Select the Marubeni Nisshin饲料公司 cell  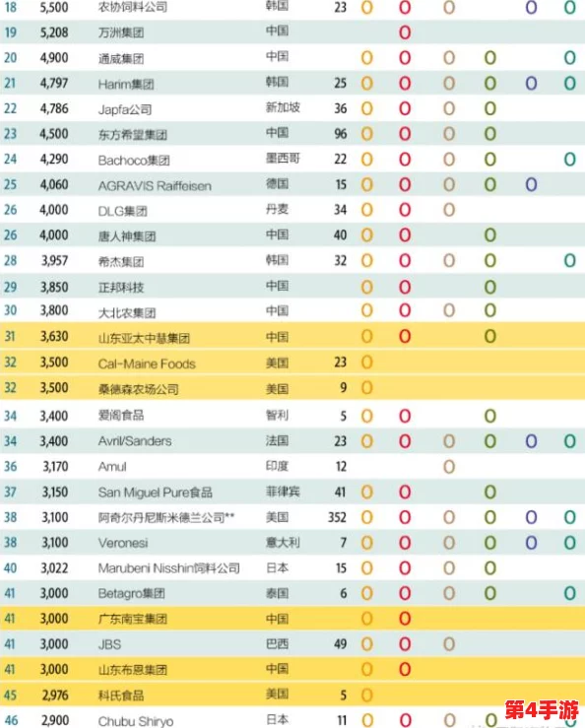169,567
